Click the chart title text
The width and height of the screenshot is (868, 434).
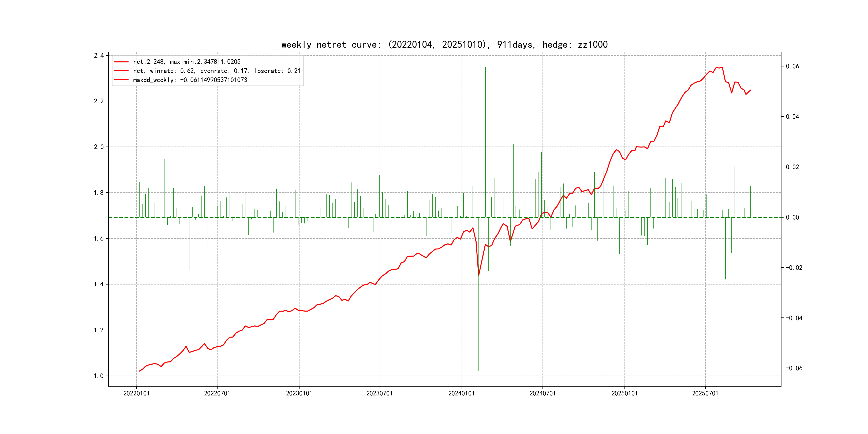point(444,45)
